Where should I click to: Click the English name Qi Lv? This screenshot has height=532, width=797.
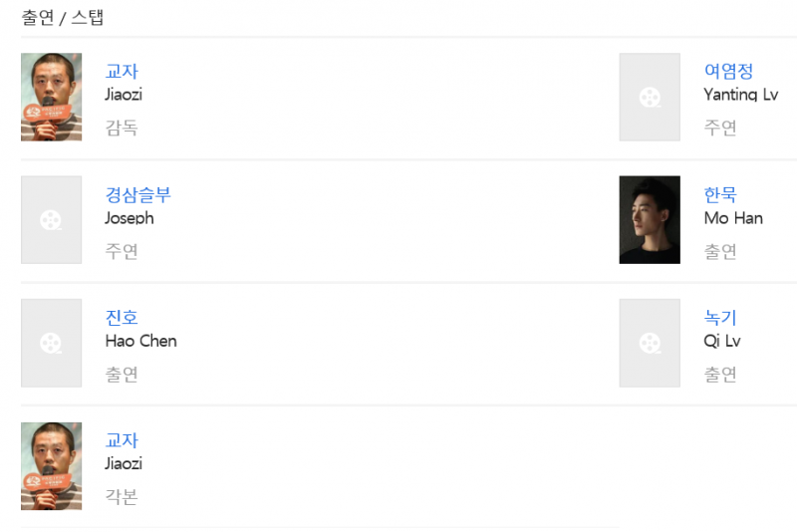click(722, 341)
